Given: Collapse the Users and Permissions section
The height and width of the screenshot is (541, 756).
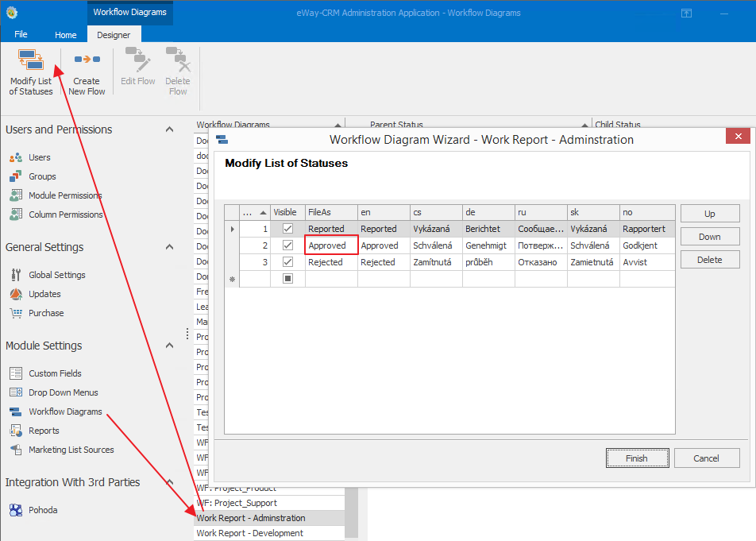Looking at the screenshot, I should [x=169, y=129].
